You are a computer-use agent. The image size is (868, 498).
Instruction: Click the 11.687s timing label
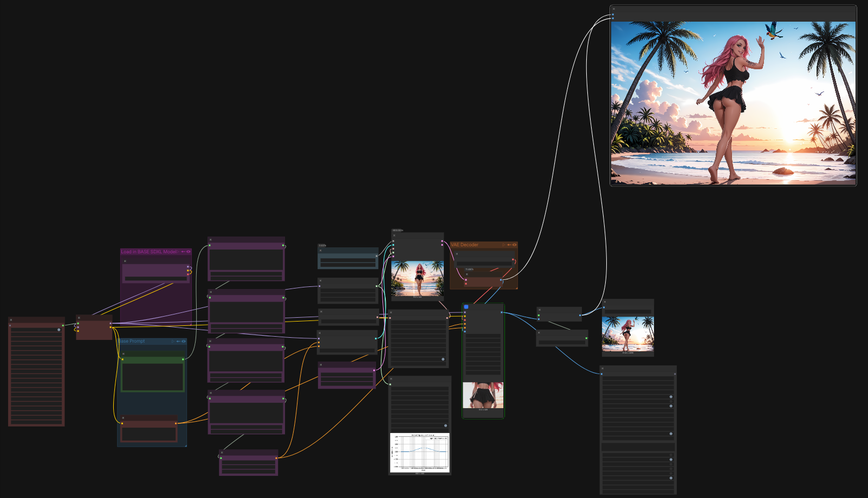coord(469,270)
